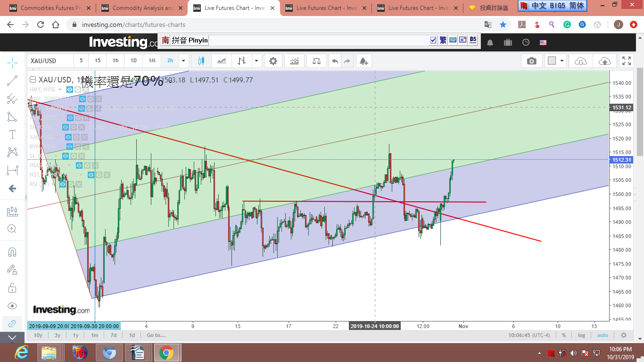Screen dimensions: 644x362
Task: Switch to Commodity Analysis browser tab
Action: [x=141, y=8]
